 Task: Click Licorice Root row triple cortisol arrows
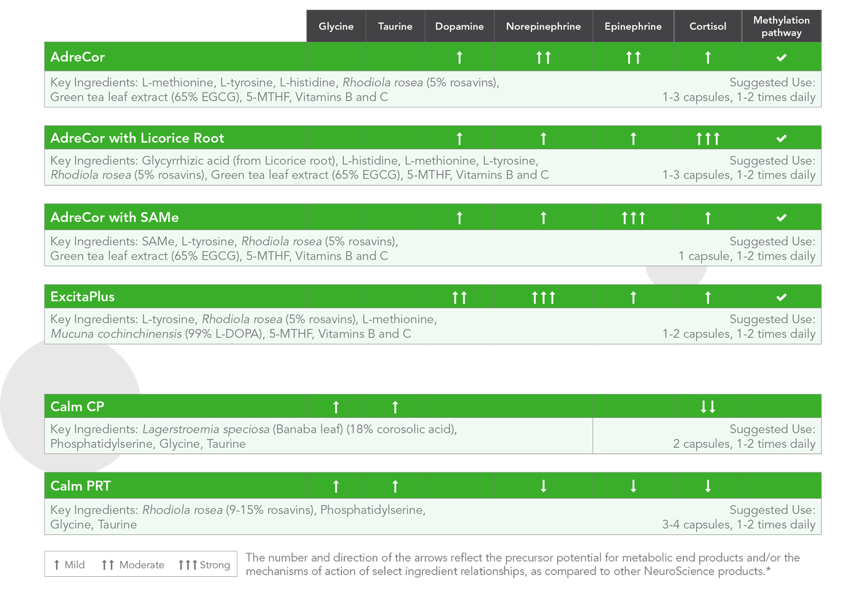pyautogui.click(x=708, y=138)
